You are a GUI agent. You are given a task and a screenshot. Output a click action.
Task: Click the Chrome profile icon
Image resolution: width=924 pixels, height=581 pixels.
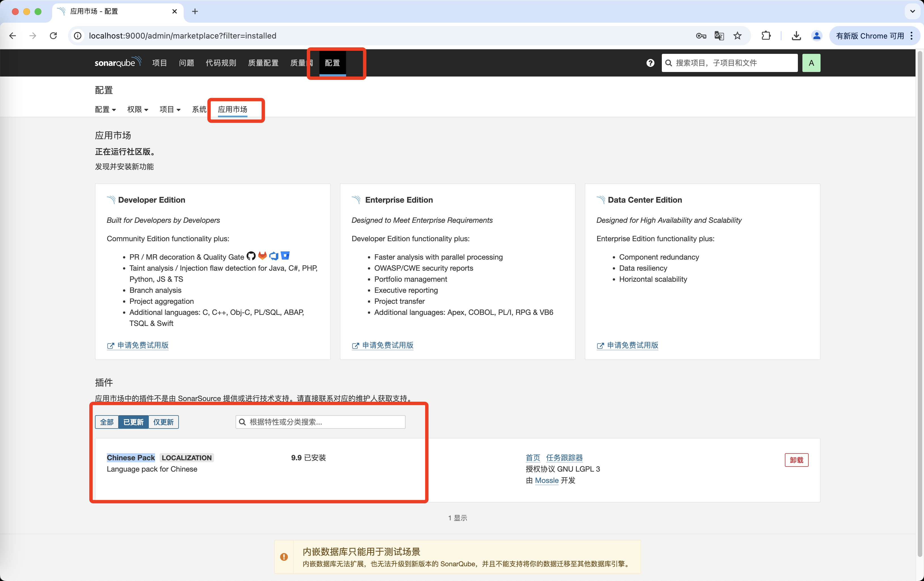[x=817, y=36]
